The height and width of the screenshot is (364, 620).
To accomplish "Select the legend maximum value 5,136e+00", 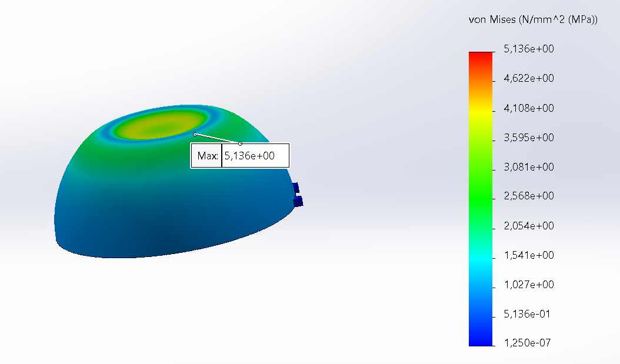I will click(529, 49).
